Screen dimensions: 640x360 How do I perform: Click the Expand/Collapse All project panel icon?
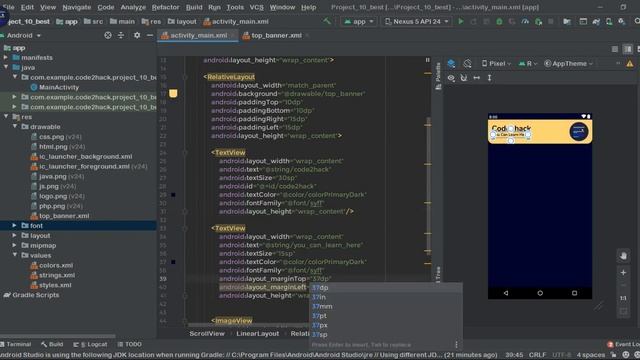[x=121, y=36]
